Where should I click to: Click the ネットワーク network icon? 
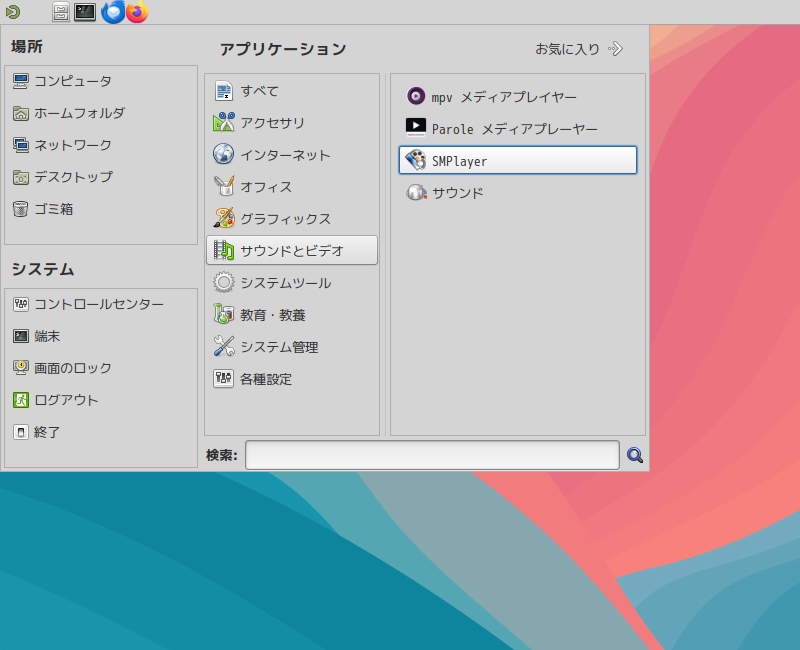[21, 145]
